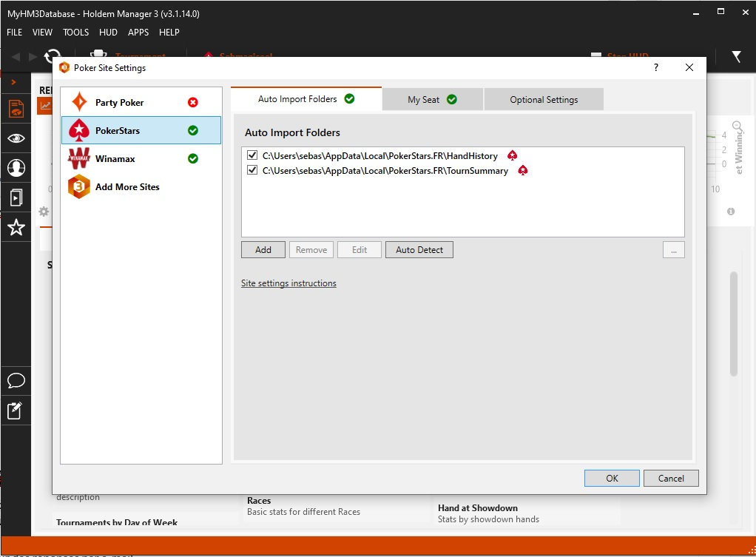Click the notes pencil sidebar icon
Screen dimensions: 756x557
pos(15,411)
